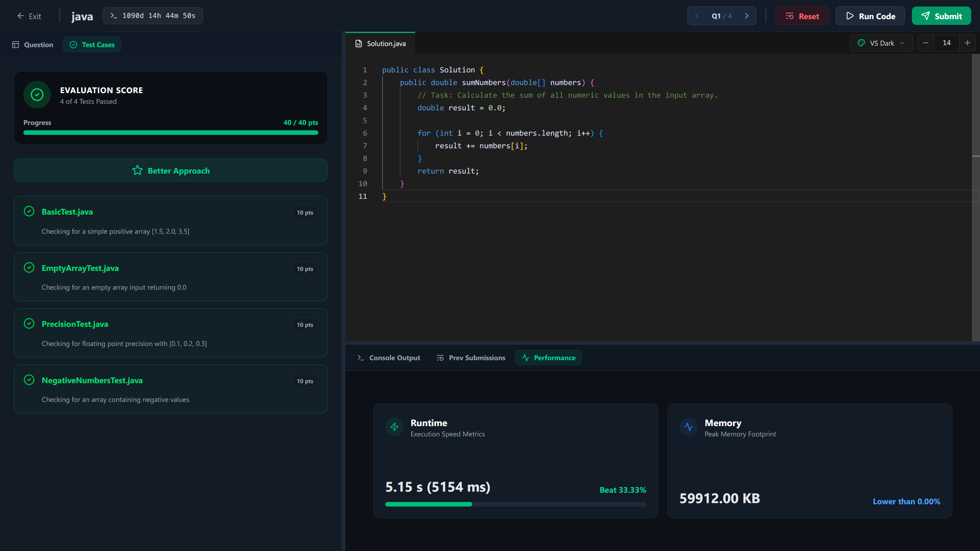The height and width of the screenshot is (551, 980).
Task: Click the 5.15 s runtime value
Action: point(438,487)
